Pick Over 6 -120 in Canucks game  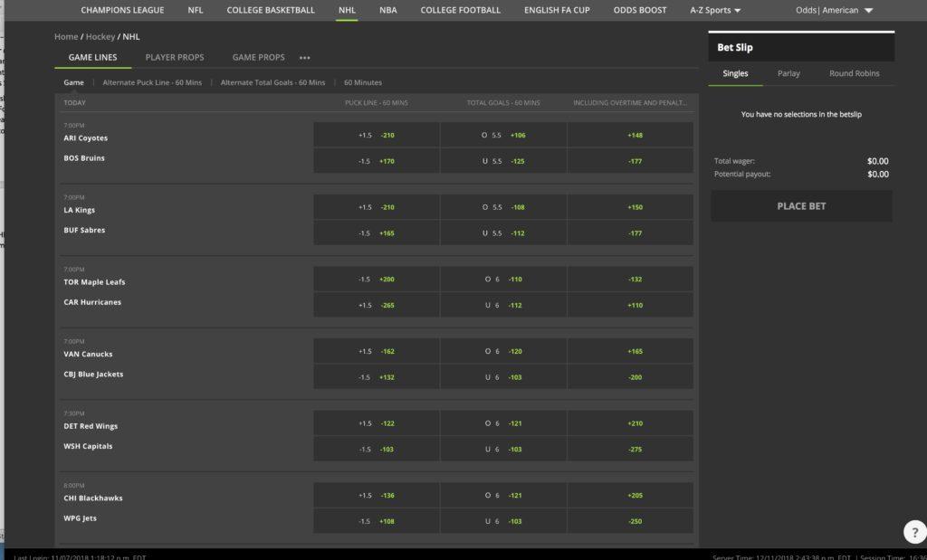point(503,352)
